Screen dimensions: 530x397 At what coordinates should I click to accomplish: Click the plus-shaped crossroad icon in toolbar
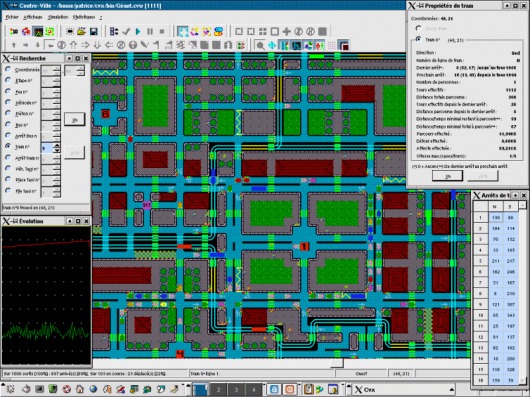tap(287, 31)
